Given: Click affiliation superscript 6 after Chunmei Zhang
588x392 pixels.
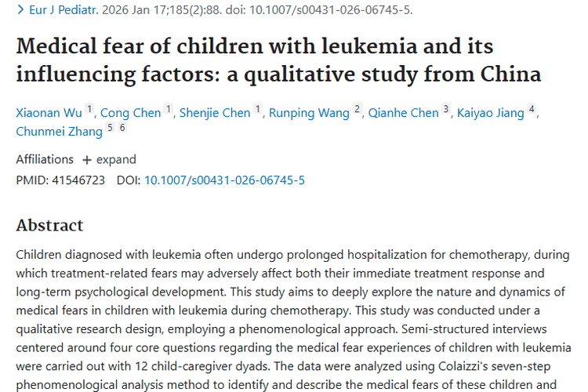Looking at the screenshot, I should (122, 128).
